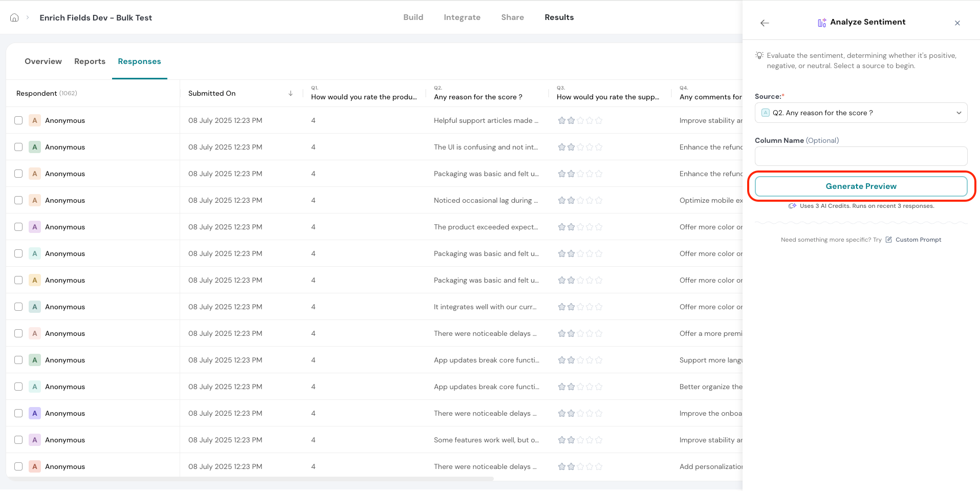
Task: Select the first Anonymous respondent checkbox
Action: [18, 120]
